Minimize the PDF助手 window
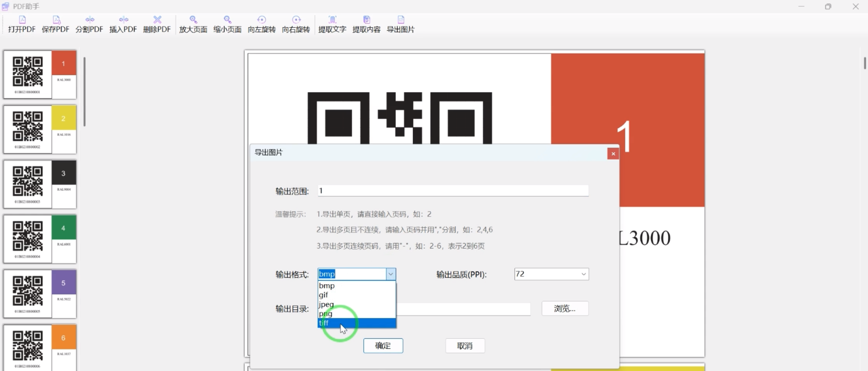Screen dimensions: 868x371 click(801, 7)
